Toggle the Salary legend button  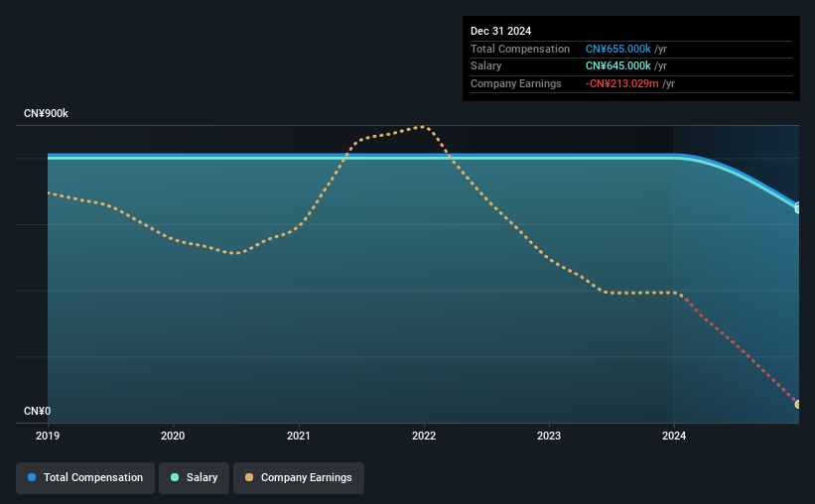click(194, 477)
